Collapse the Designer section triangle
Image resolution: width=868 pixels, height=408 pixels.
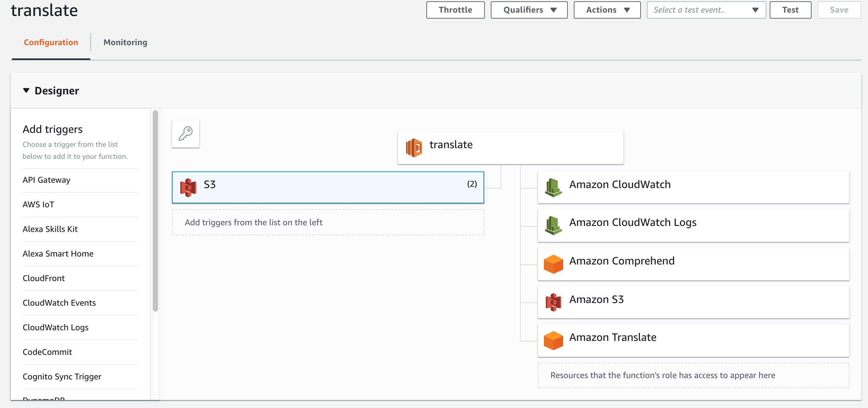click(26, 90)
